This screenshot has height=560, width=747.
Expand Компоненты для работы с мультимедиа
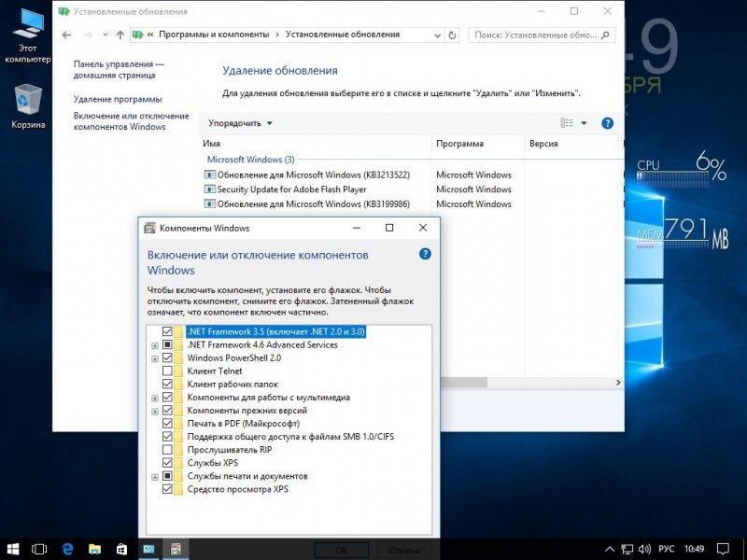pos(155,399)
